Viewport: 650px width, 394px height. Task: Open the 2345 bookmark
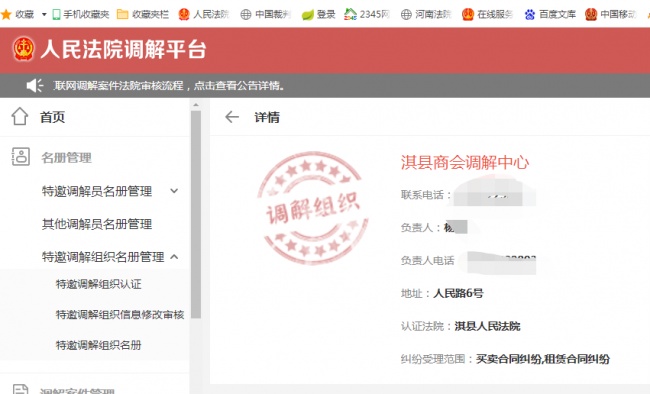[x=367, y=15]
